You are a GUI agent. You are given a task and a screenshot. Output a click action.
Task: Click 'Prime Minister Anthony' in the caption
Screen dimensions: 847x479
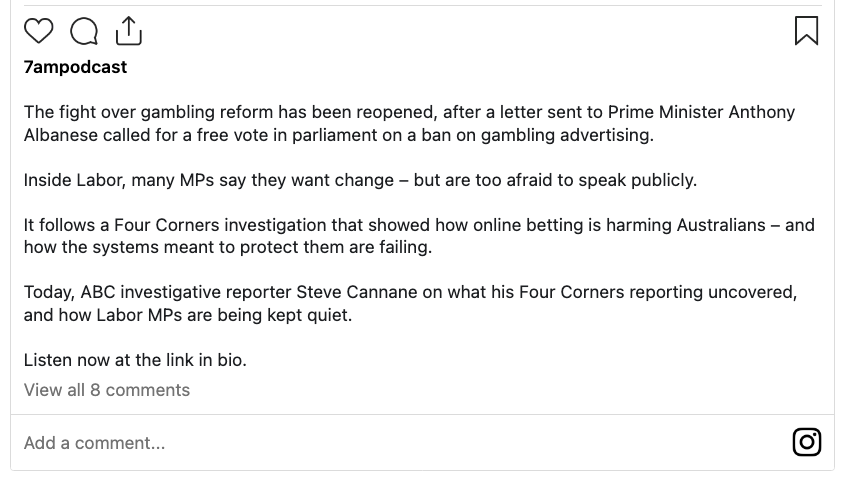click(x=702, y=112)
